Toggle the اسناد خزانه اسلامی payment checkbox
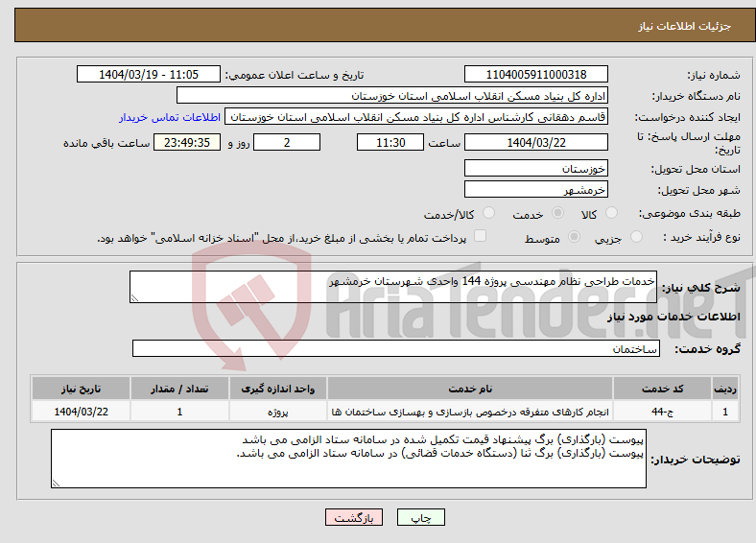The width and height of the screenshot is (756, 543). 481,235
